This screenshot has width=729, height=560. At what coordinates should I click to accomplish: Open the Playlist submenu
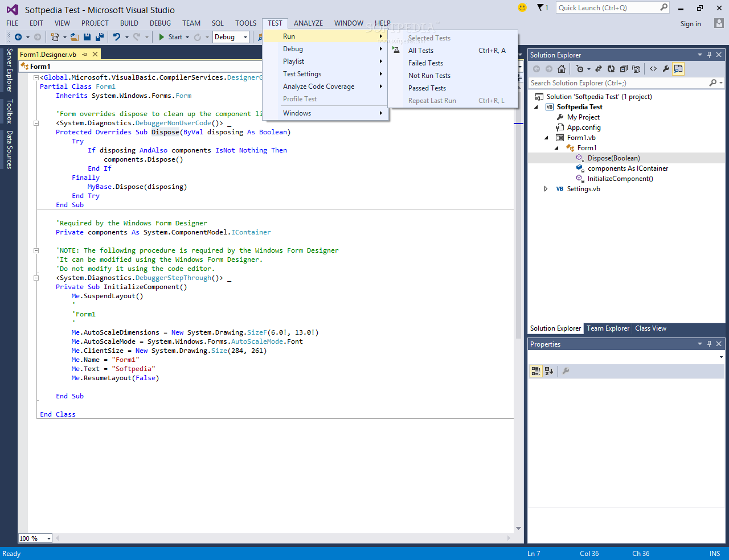[x=326, y=61]
